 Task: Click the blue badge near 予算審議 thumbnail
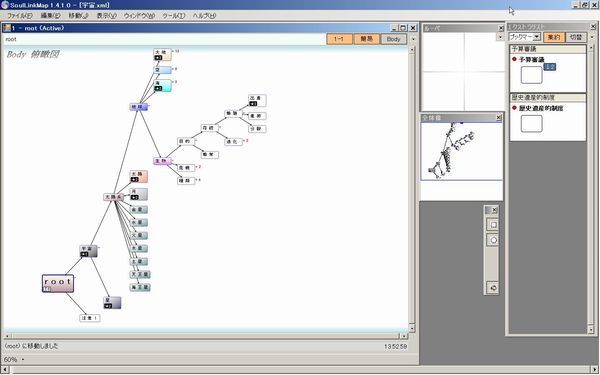click(549, 67)
